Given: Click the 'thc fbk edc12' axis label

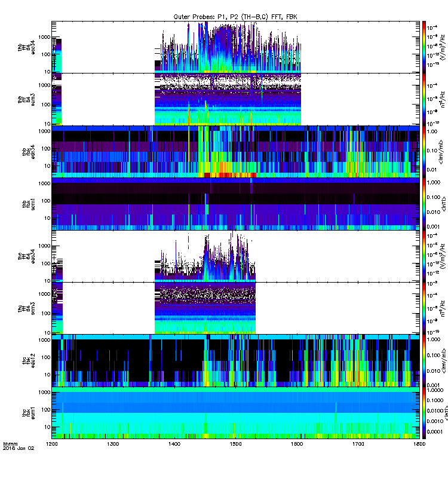Looking at the screenshot, I should pyautogui.click(x=28, y=360).
